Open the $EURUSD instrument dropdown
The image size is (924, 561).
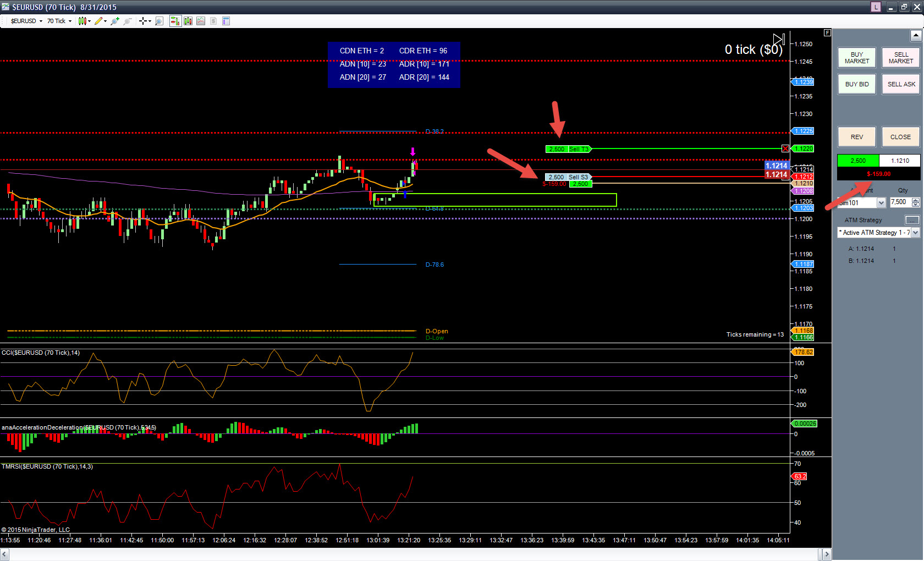[26, 21]
